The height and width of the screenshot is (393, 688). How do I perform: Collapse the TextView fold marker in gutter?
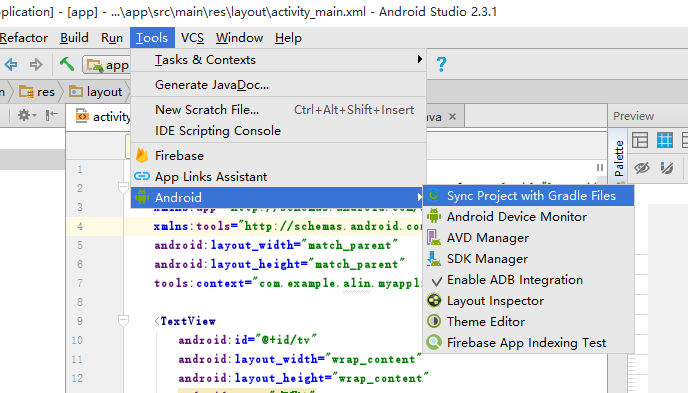click(123, 321)
